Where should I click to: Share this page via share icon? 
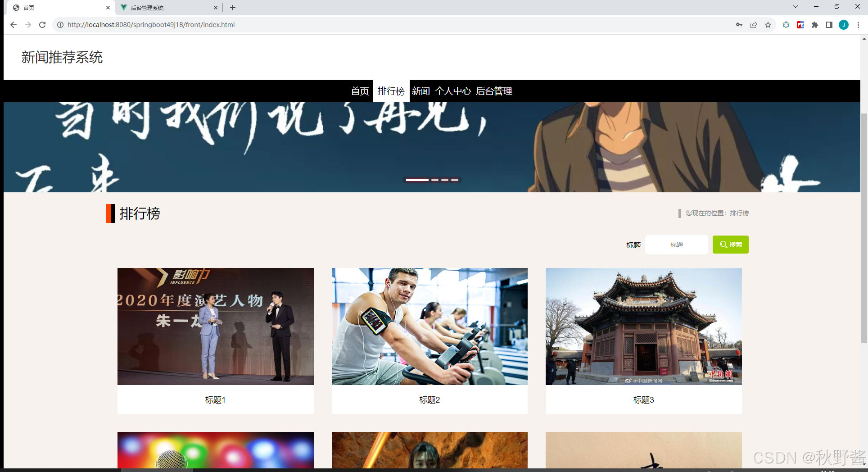tap(754, 25)
